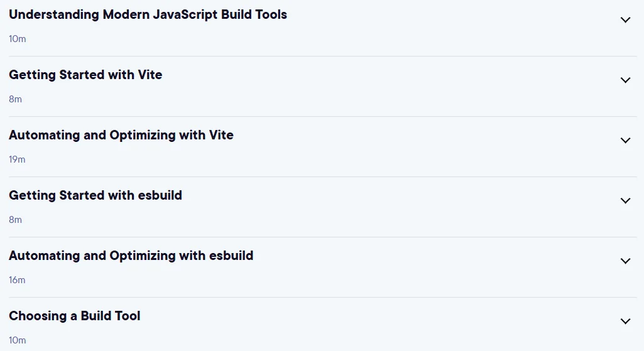
Task: Open chevron for Automating and Optimizing with Vite
Action: (625, 141)
